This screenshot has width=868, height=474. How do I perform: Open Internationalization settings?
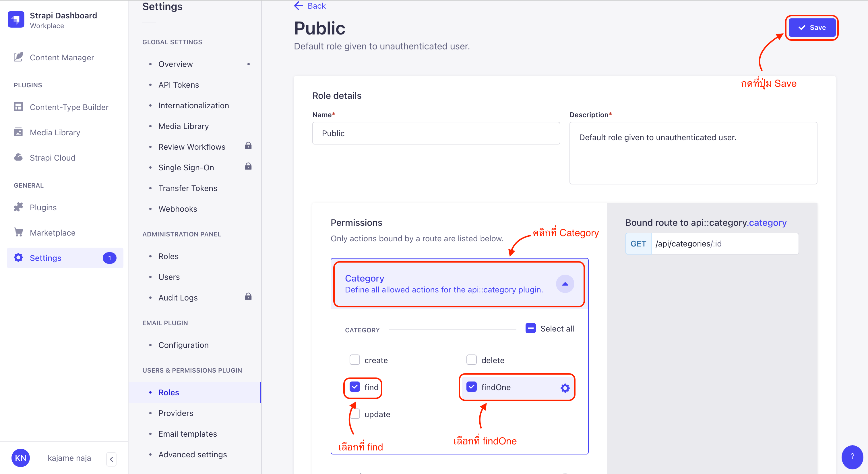[x=193, y=105]
